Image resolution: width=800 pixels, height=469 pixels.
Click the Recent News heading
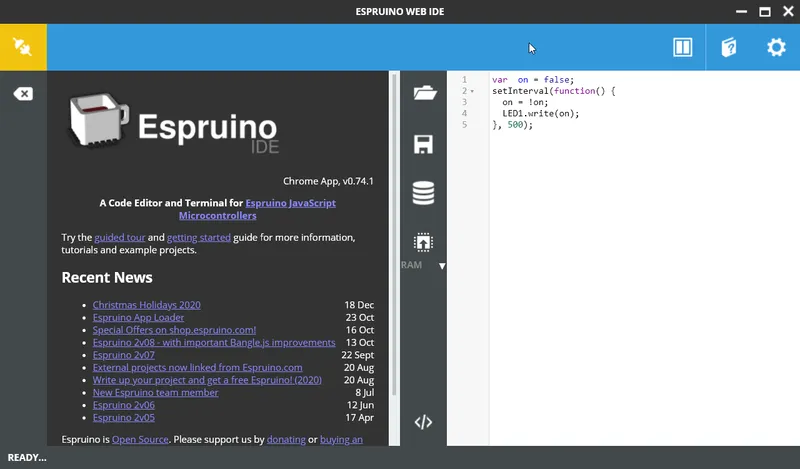click(x=107, y=277)
